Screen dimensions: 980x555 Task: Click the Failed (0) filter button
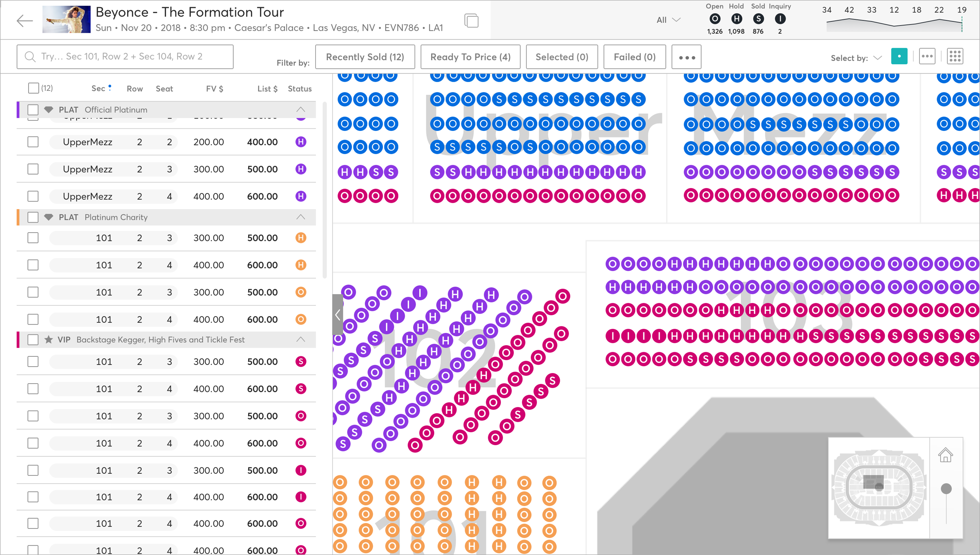(x=634, y=57)
